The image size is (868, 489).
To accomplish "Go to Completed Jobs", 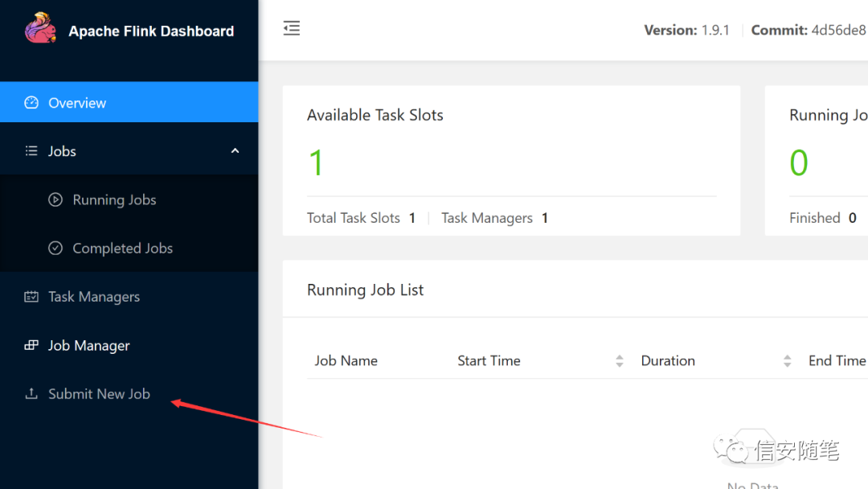I will click(x=129, y=248).
